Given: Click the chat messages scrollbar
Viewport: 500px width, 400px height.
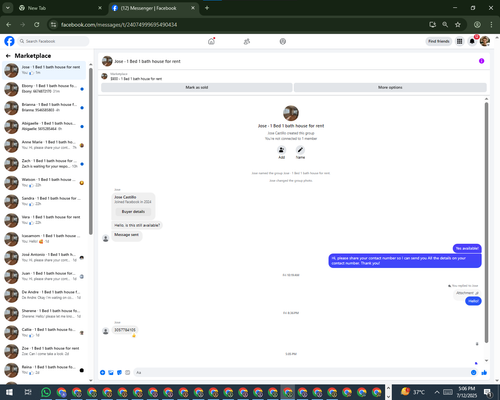Looking at the screenshot, I should [486, 222].
